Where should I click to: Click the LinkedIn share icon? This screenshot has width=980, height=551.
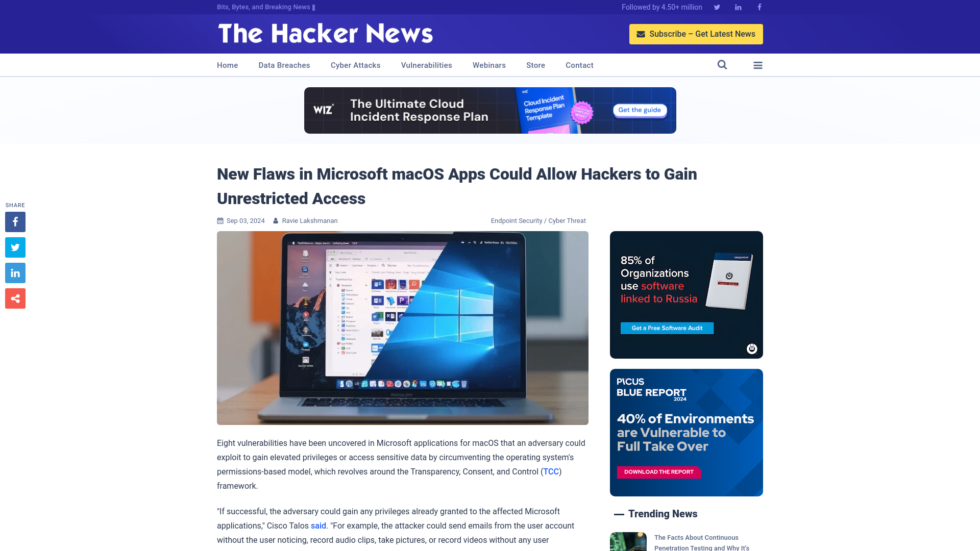pos(15,272)
